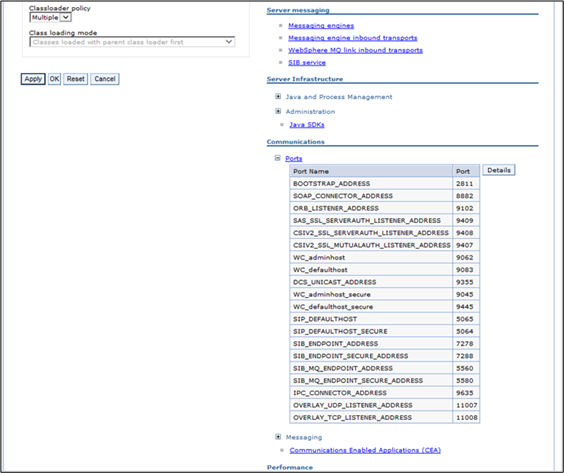Click the Server messaging heading
564x473 pixels.
click(x=298, y=10)
